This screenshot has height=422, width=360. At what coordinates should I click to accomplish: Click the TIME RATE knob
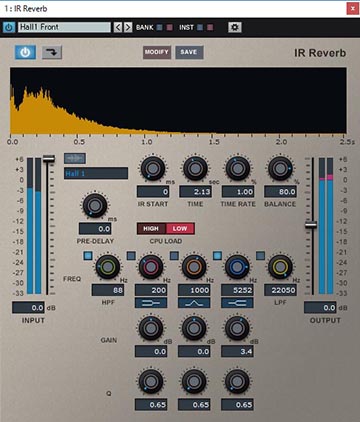coord(238,168)
